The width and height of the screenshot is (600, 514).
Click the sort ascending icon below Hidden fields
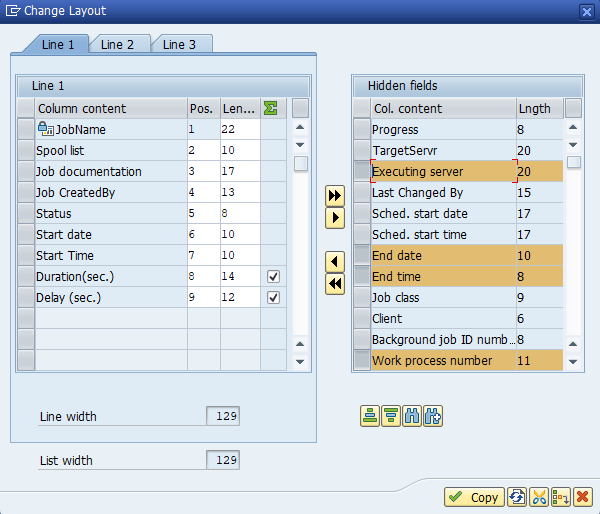[370, 417]
